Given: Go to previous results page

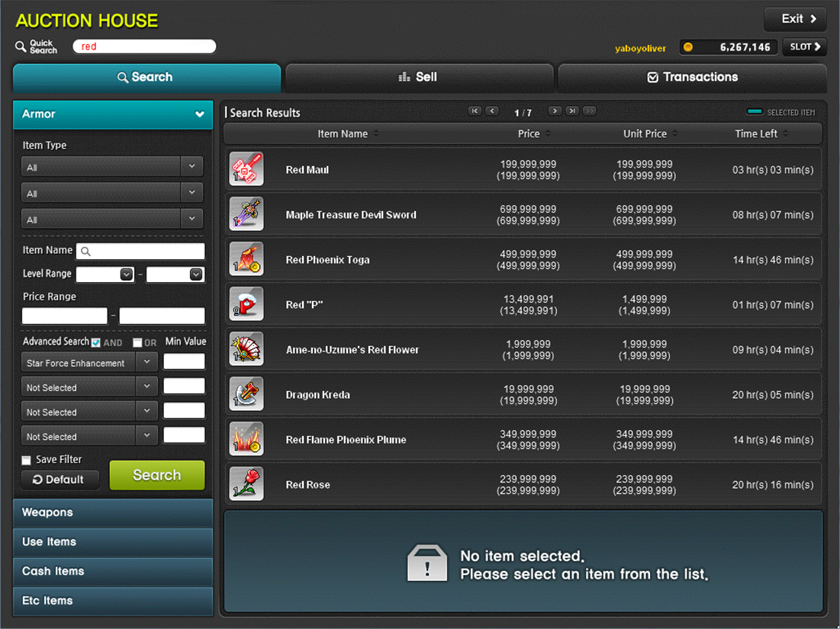Looking at the screenshot, I should pos(492,111).
